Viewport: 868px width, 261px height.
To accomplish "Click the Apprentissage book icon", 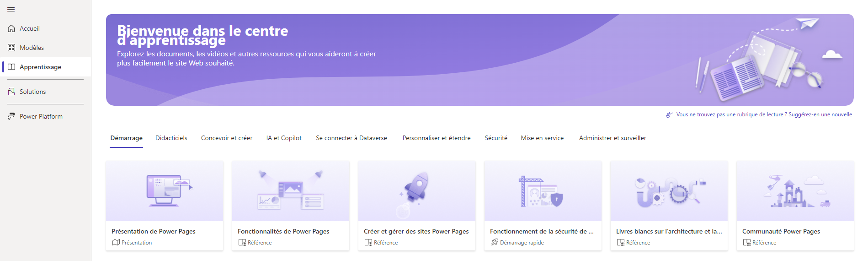I will point(11,67).
